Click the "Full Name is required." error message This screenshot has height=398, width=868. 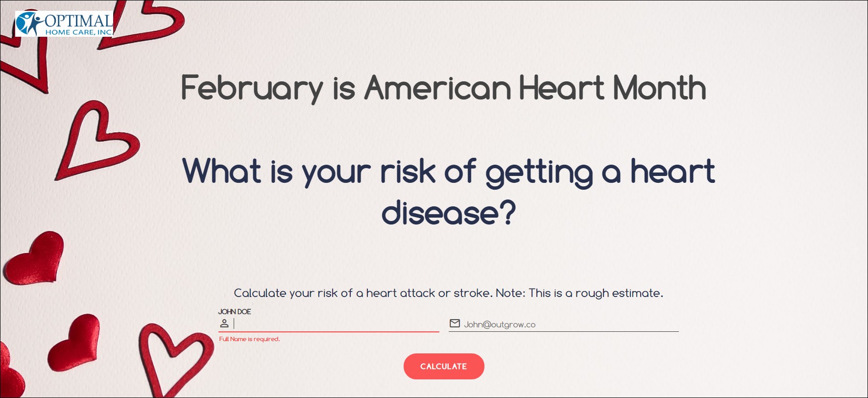[249, 339]
